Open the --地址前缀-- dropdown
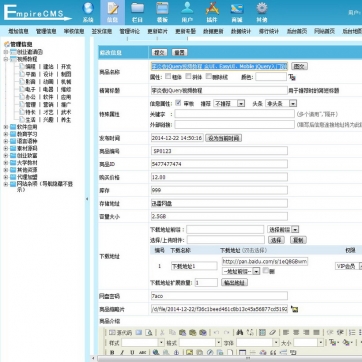This screenshot has height=362, width=362. 241,271
